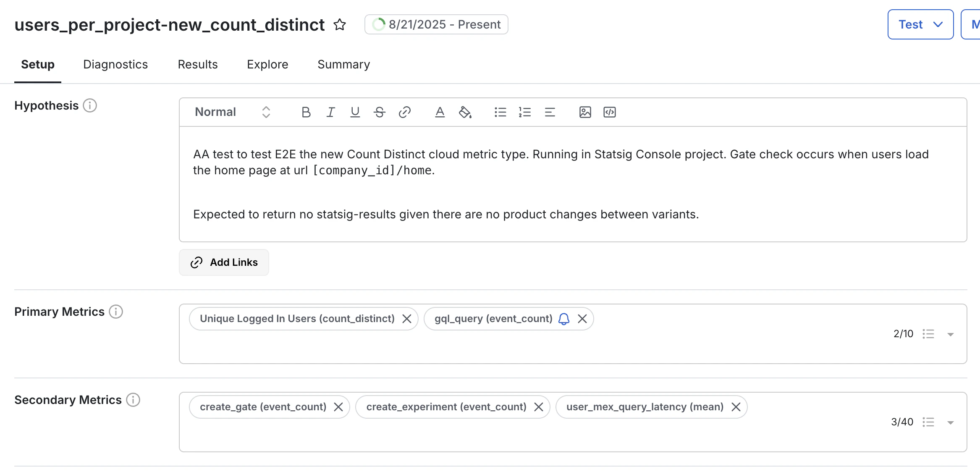Toggle the alert bell on gql_query metric
This screenshot has height=472, width=980.
(x=563, y=319)
